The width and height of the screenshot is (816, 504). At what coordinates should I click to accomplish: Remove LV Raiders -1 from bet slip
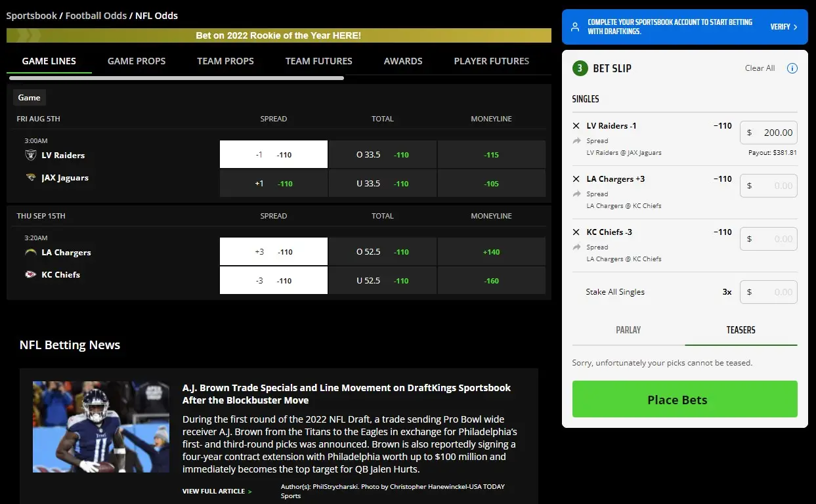pyautogui.click(x=576, y=125)
